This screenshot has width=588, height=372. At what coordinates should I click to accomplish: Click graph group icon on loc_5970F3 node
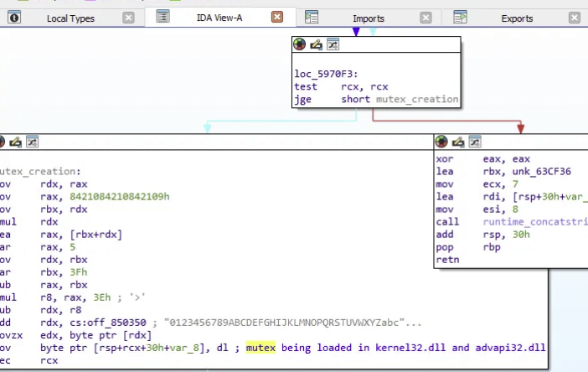pyautogui.click(x=332, y=44)
